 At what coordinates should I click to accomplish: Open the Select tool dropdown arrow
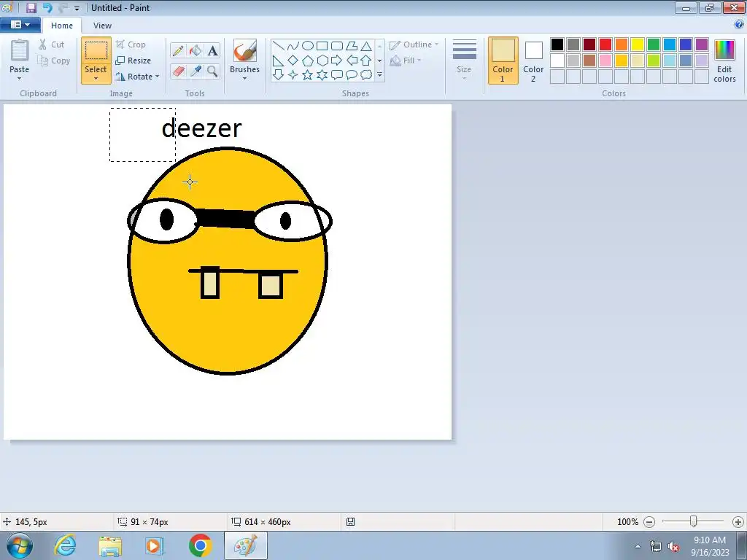click(96, 79)
